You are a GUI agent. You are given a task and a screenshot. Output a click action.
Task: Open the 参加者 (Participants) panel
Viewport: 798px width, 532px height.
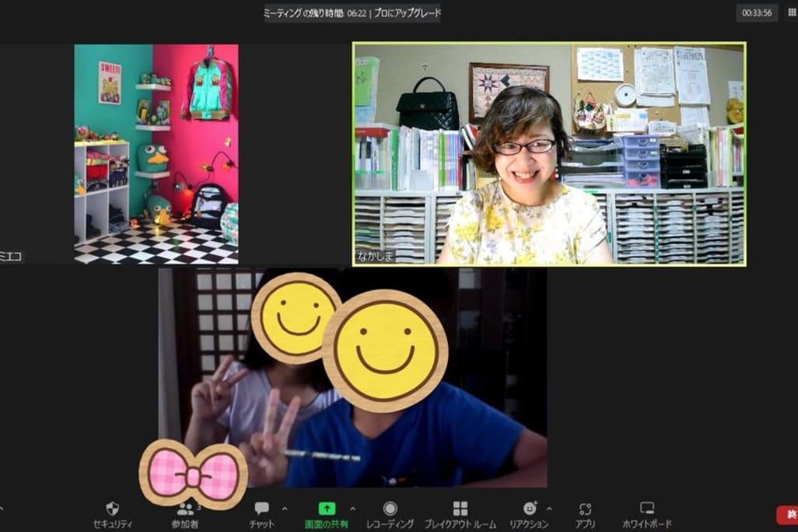184,509
